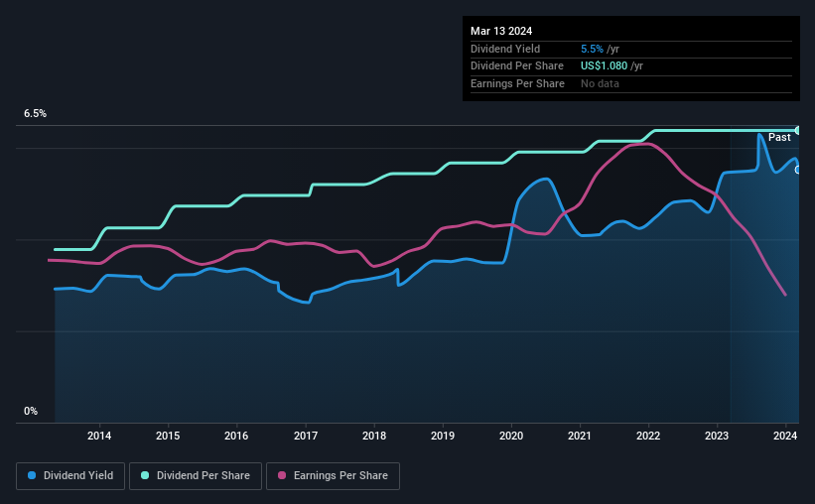Image resolution: width=815 pixels, height=504 pixels.
Task: Click the 2024 year label on the axis
Action: pos(785,436)
